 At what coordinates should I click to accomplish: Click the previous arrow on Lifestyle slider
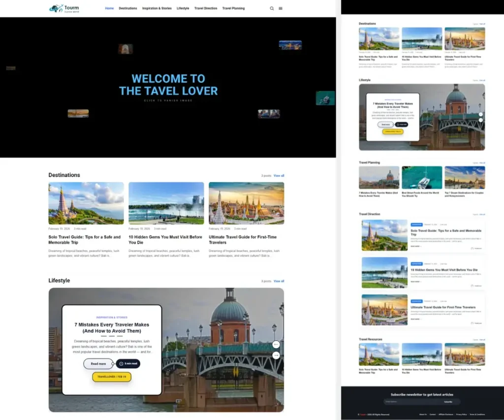tap(276, 344)
